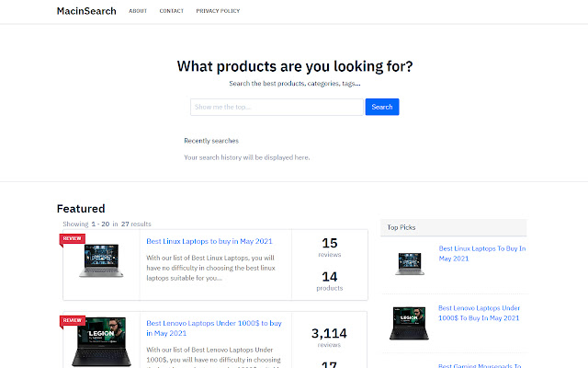
Task: Open the Privacy Policy menu item
Action: pyautogui.click(x=218, y=11)
